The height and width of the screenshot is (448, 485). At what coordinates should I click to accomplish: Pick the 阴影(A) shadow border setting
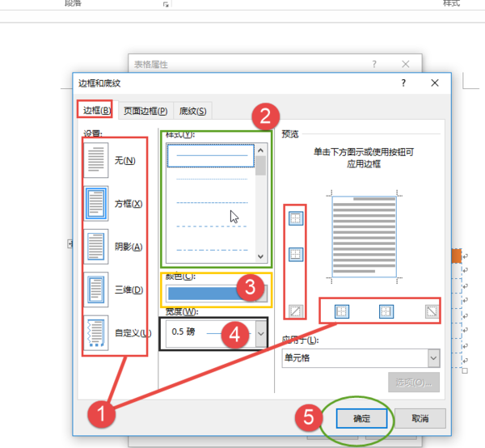tap(96, 247)
